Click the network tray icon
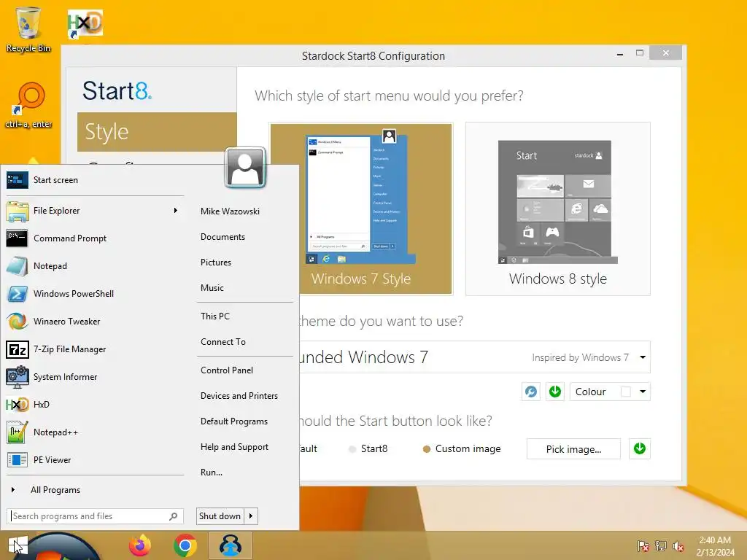Screen dimensions: 747x560 (661, 546)
